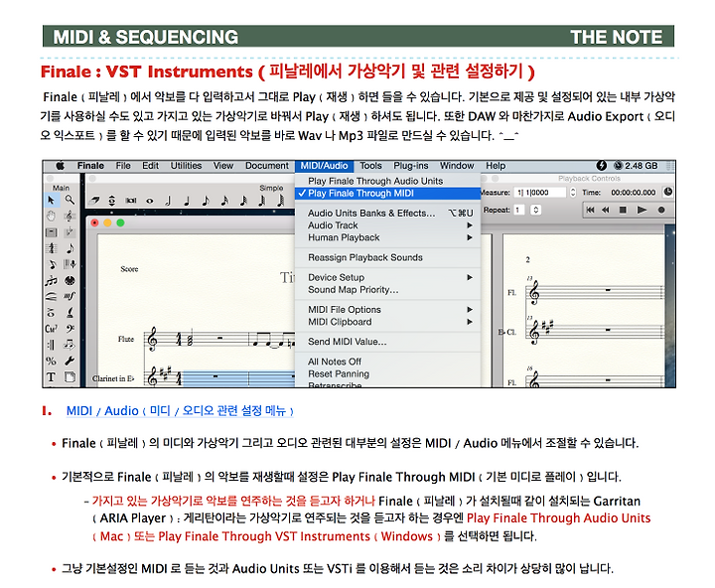The width and height of the screenshot is (715, 588).
Task: Click the Measure stepper arrows
Action: coord(573,193)
